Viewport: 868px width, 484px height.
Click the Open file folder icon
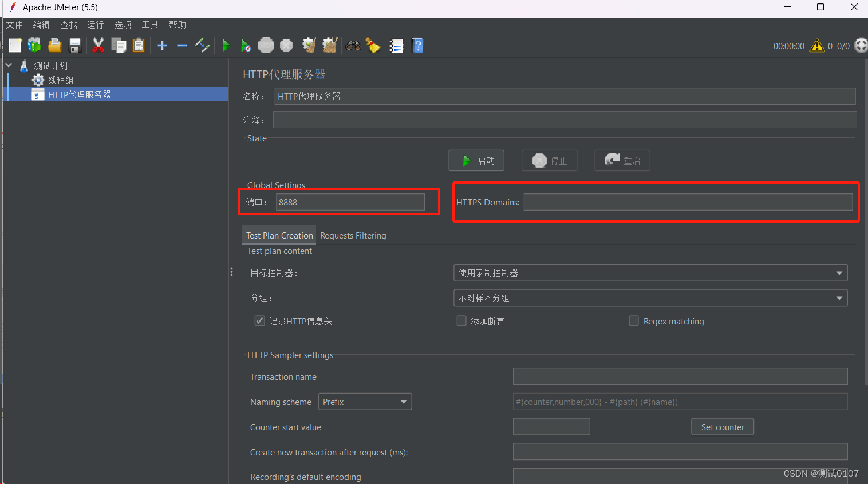pyautogui.click(x=55, y=46)
